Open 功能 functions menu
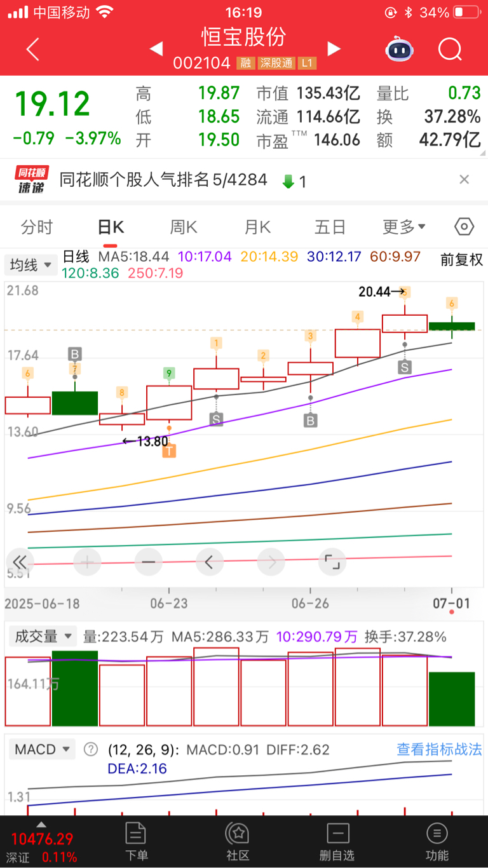 click(x=437, y=841)
